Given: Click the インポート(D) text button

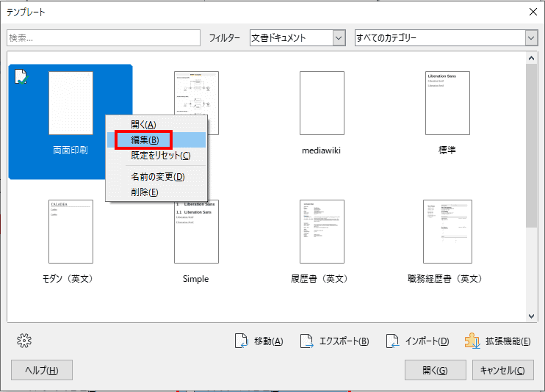Looking at the screenshot, I should (427, 341).
